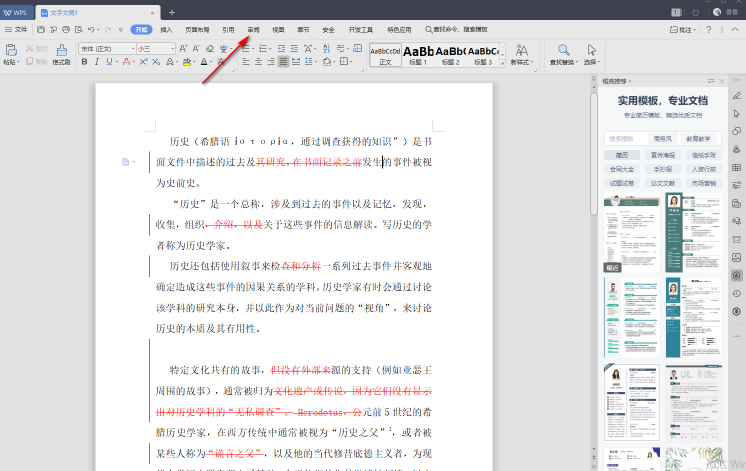
Task: Click the Format Painter (格式刷) icon
Action: [61, 49]
